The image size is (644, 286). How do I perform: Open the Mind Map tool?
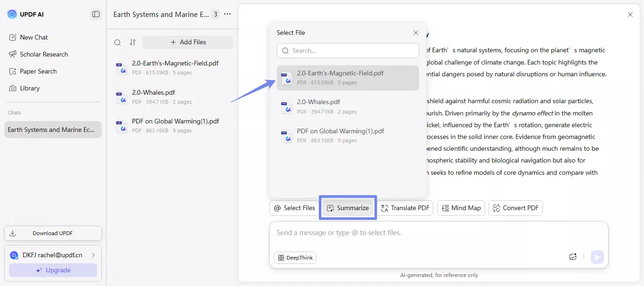(461, 208)
